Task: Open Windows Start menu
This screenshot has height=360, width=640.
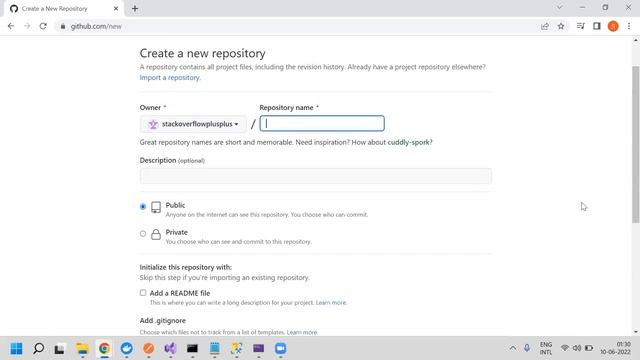Action: (16, 349)
